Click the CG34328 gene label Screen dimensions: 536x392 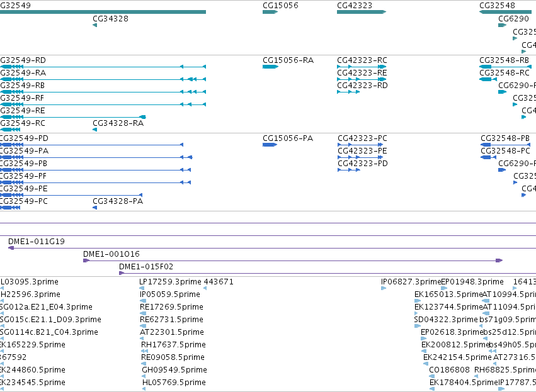(x=110, y=19)
